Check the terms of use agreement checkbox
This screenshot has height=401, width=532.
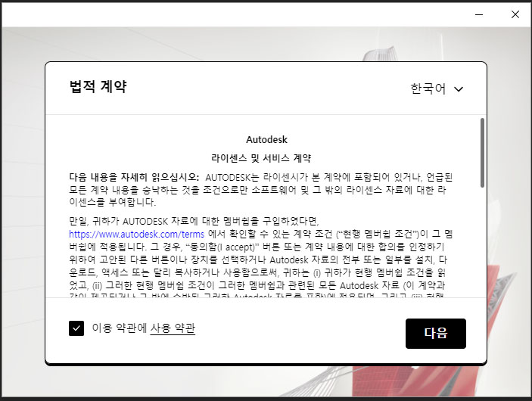pyautogui.click(x=76, y=328)
